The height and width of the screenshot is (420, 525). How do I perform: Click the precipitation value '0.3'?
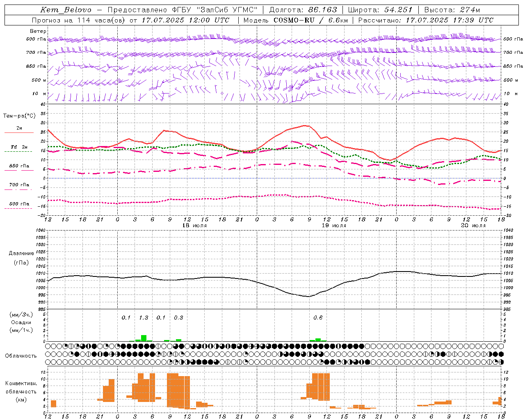click(178, 318)
